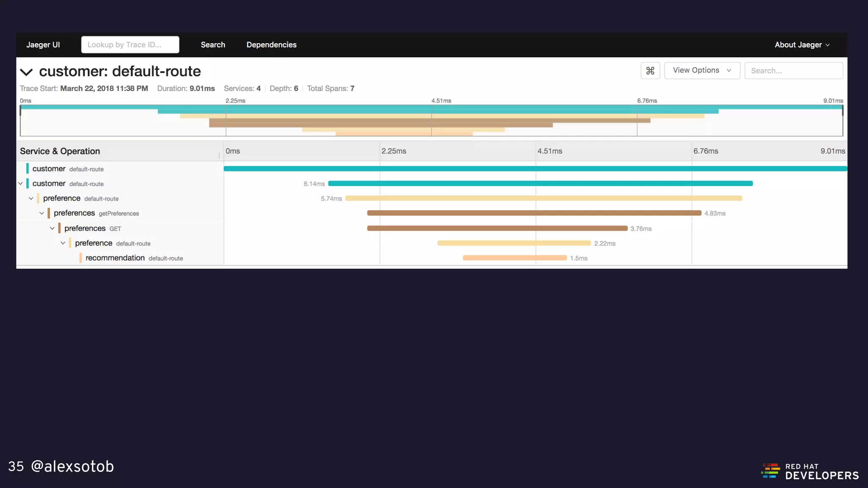Image resolution: width=868 pixels, height=488 pixels.
Task: Click the keyboard shortcuts command icon
Action: pyautogui.click(x=650, y=71)
